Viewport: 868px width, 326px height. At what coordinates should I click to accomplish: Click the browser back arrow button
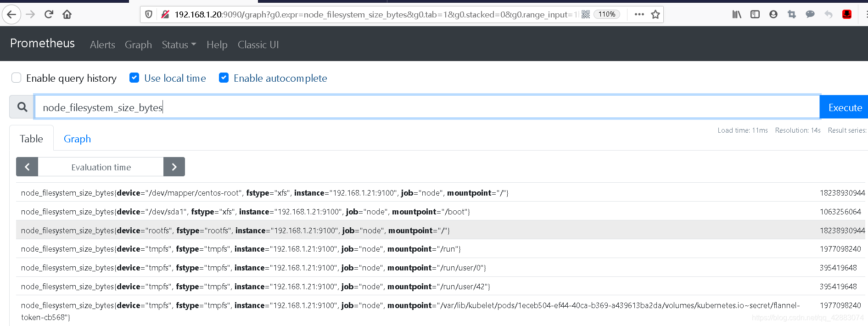tap(11, 15)
